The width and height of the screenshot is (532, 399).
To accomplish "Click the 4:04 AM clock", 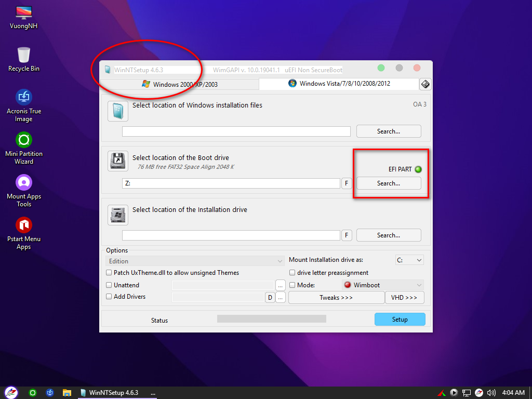I will [513, 393].
